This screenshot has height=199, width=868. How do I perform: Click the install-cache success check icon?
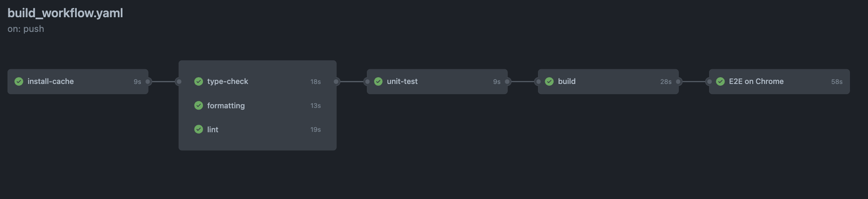(x=19, y=81)
